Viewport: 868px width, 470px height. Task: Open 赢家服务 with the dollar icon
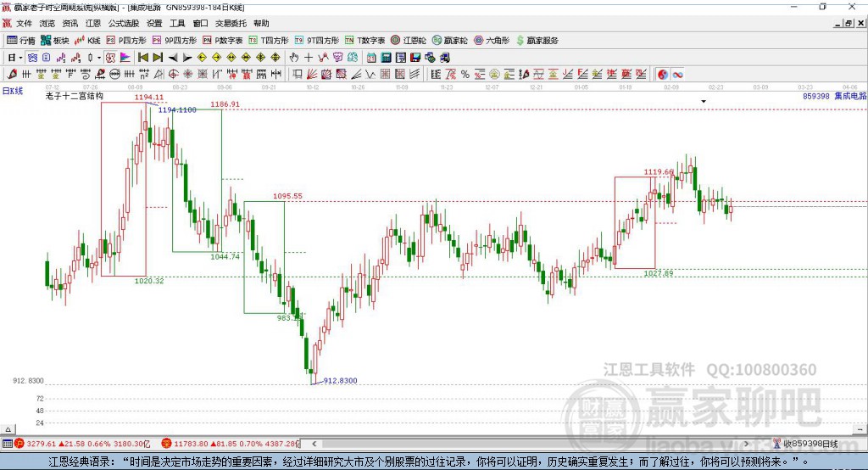(x=537, y=41)
